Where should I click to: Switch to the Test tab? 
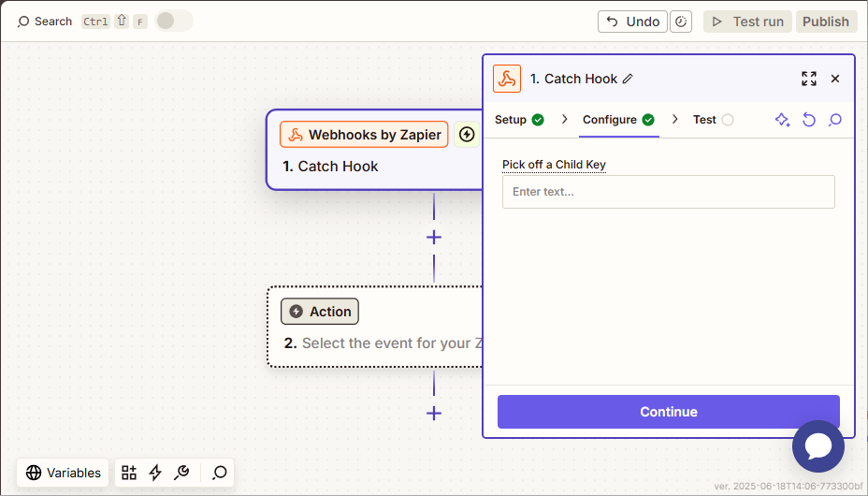click(x=713, y=120)
